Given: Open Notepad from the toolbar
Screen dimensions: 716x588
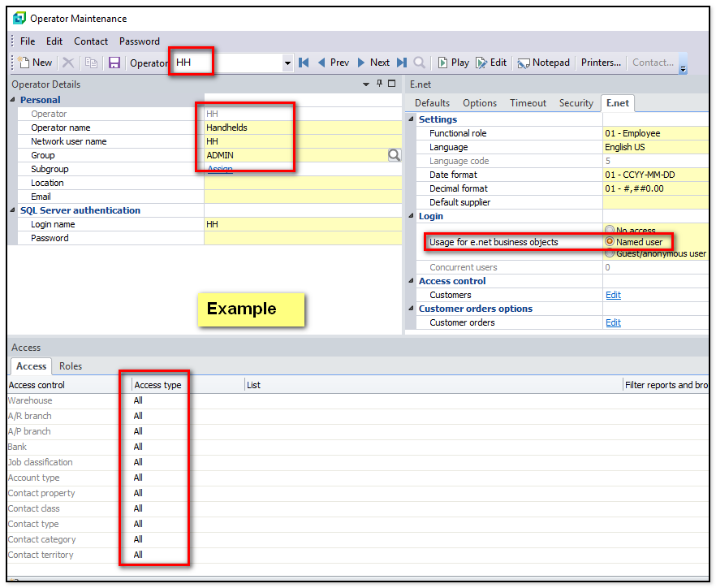Looking at the screenshot, I should coord(544,63).
